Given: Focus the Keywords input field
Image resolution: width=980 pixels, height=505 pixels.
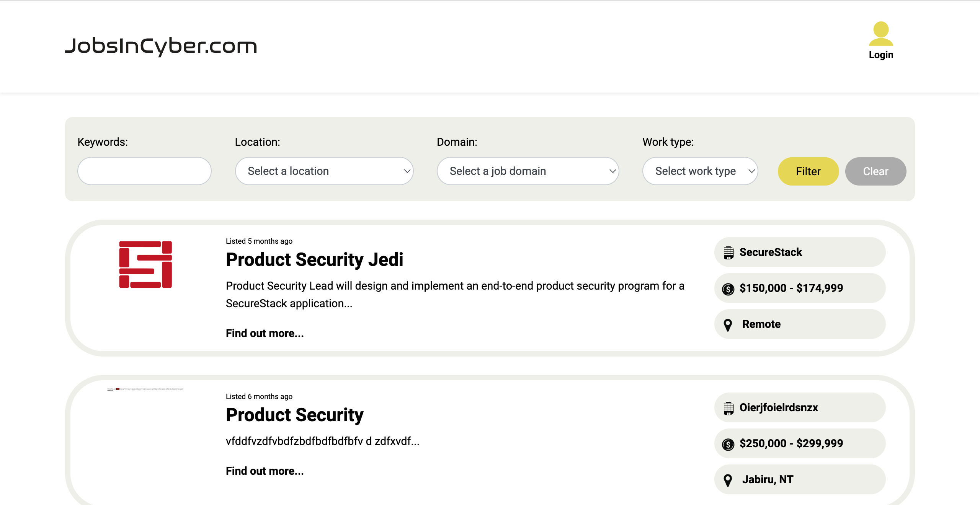Looking at the screenshot, I should (144, 171).
